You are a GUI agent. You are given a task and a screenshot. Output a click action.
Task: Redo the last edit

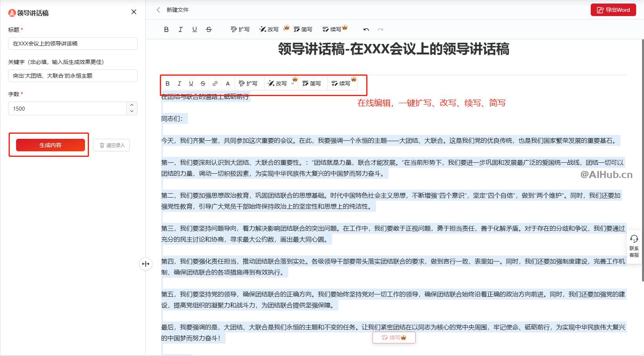[x=380, y=29]
